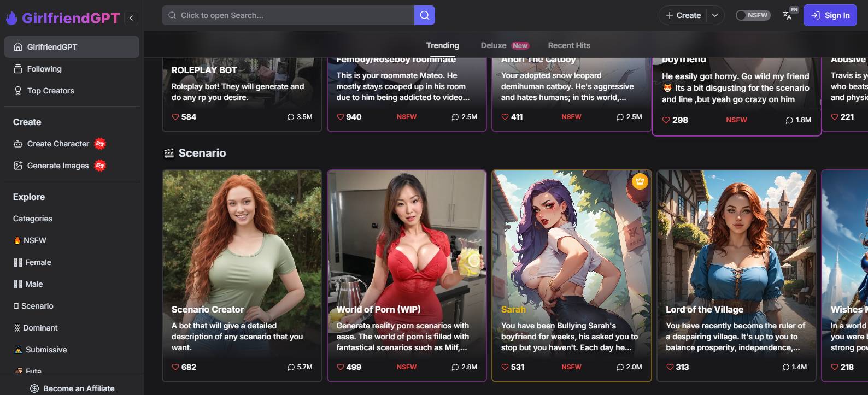Screen dimensions: 868x395
Task: Click NSFW label on Sarah card
Action: click(x=571, y=367)
